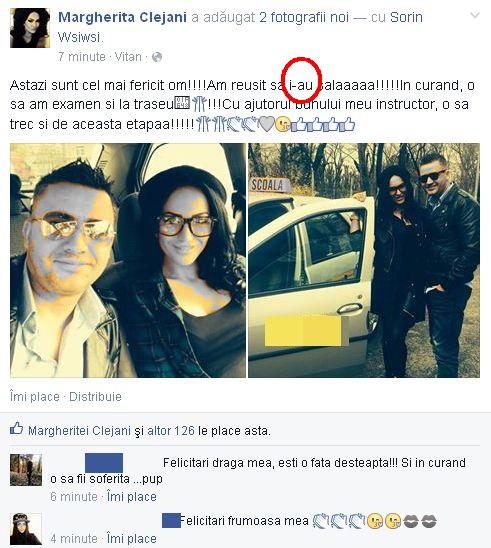
Task: Share the post using Distribuie
Action: 95,397
